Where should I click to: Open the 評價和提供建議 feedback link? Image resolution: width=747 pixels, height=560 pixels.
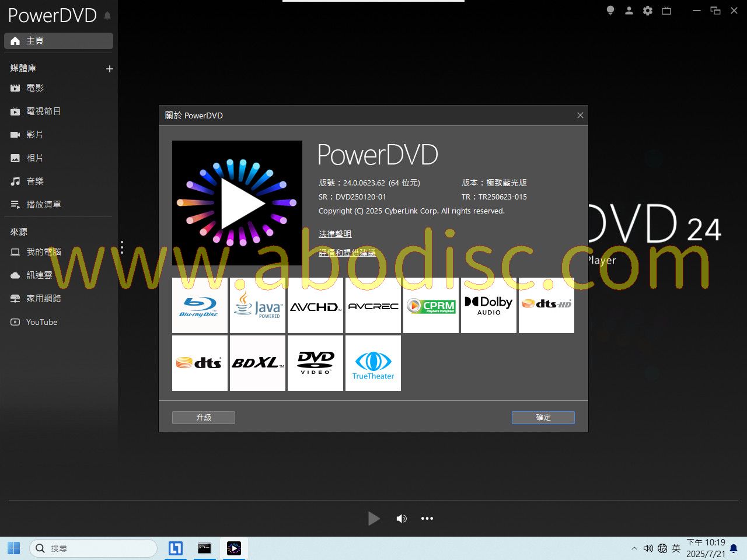tap(347, 253)
